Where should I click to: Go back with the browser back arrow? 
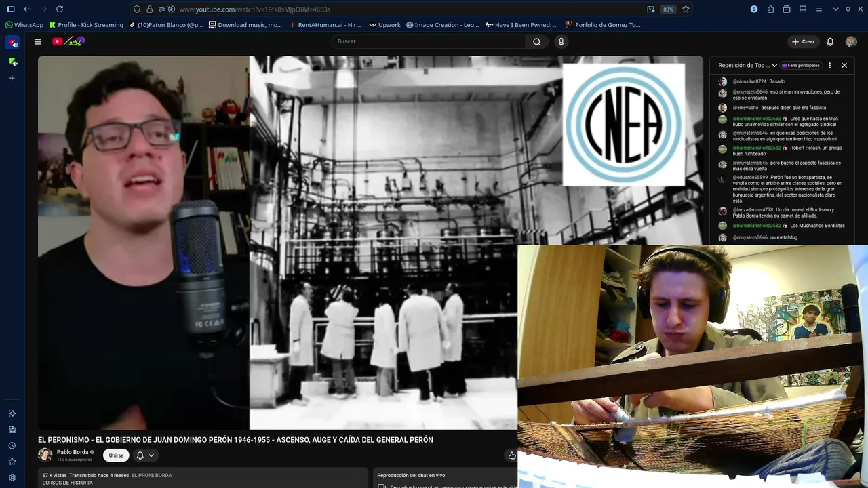click(27, 9)
